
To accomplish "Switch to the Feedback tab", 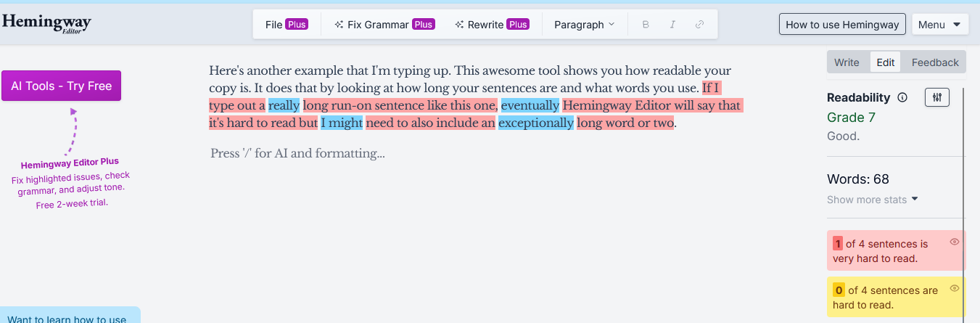I will [935, 62].
